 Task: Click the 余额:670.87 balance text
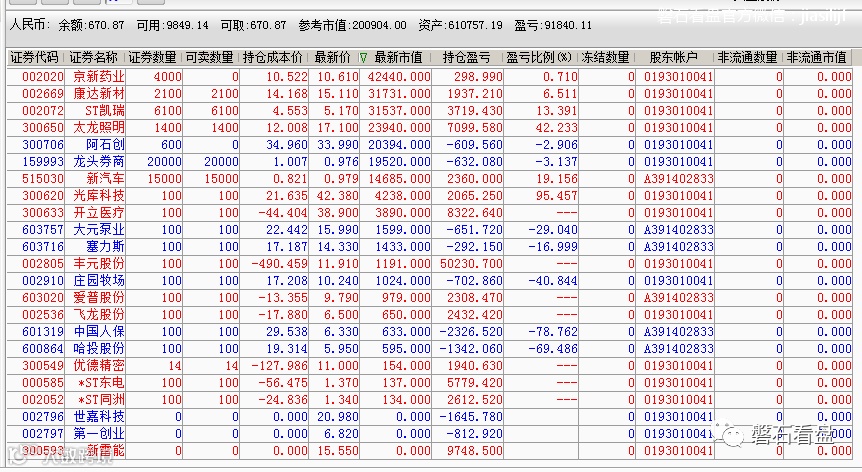[91, 25]
